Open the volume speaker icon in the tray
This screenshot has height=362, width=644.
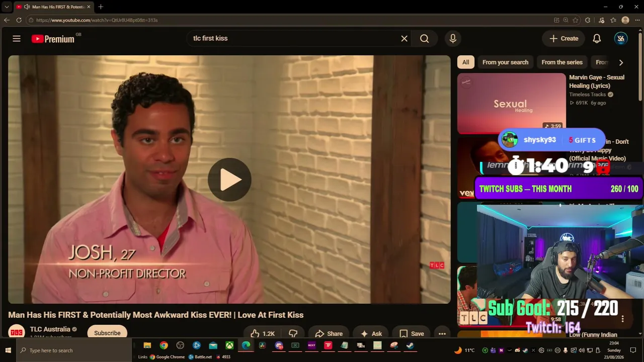(x=582, y=350)
